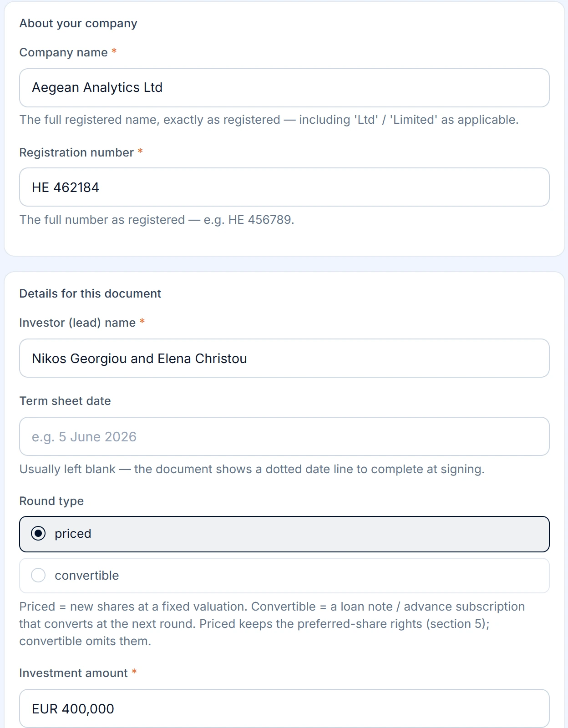The image size is (568, 728).
Task: Click the Investor (lead) name field
Action: coord(284,358)
